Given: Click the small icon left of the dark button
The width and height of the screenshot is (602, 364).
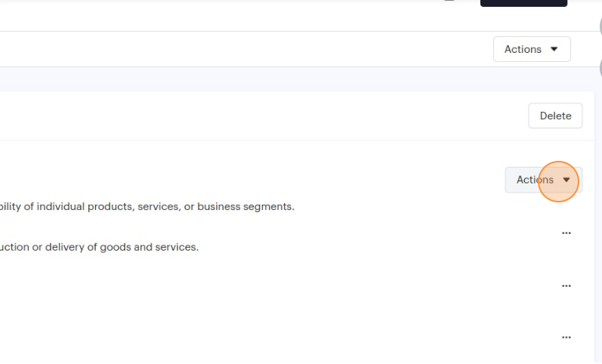Looking at the screenshot, I should (449, 2).
